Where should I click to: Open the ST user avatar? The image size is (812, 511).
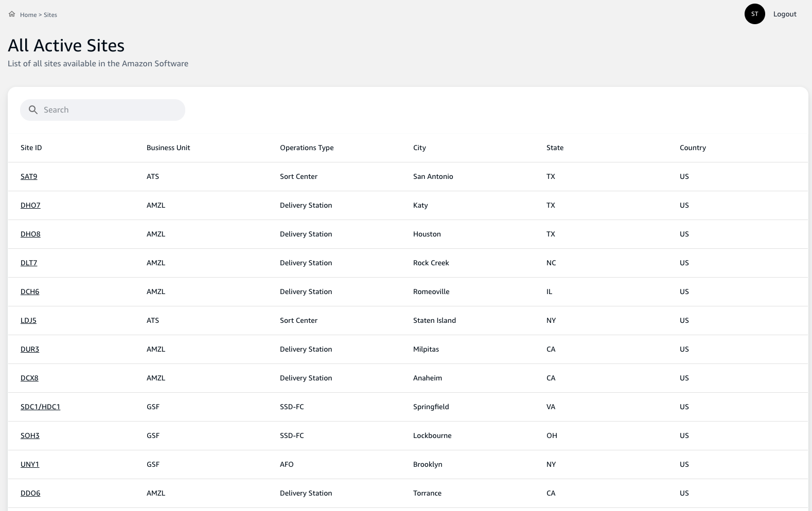point(754,14)
